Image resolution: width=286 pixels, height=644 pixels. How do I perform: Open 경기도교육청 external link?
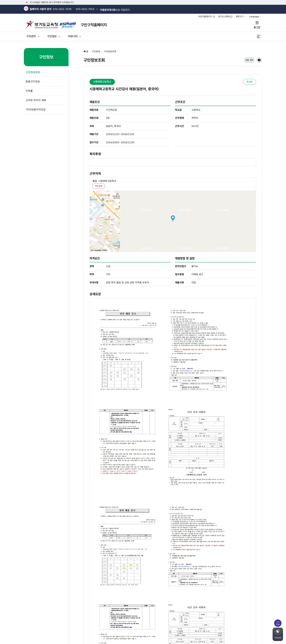225,17
